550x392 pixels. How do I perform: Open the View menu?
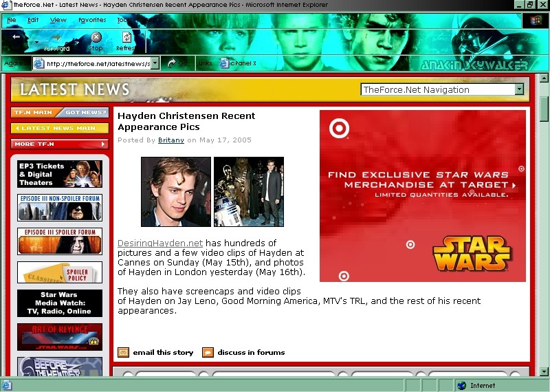tap(58, 20)
